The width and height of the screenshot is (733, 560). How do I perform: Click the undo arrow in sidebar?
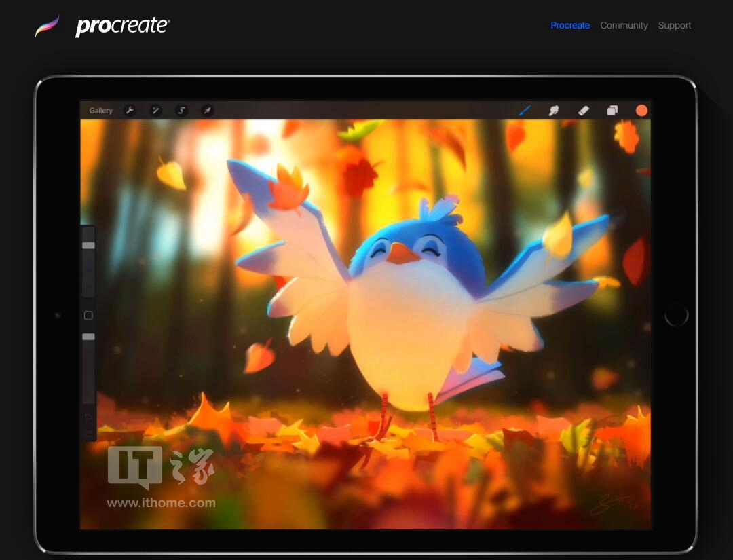tap(88, 417)
